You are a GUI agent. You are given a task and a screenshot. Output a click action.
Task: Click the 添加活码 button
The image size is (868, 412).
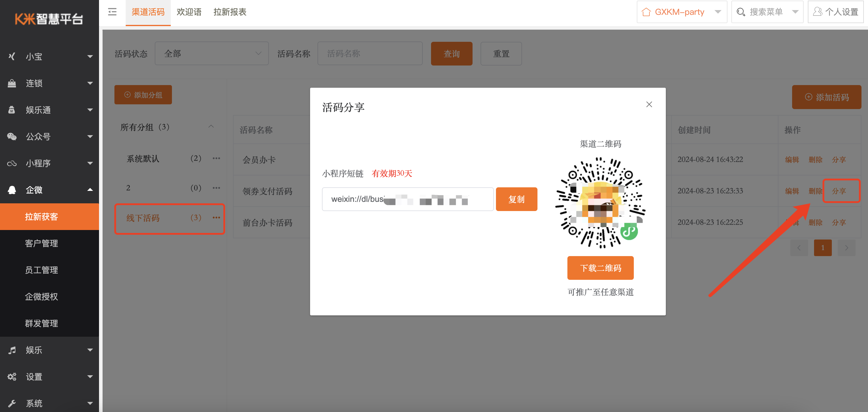pyautogui.click(x=826, y=97)
